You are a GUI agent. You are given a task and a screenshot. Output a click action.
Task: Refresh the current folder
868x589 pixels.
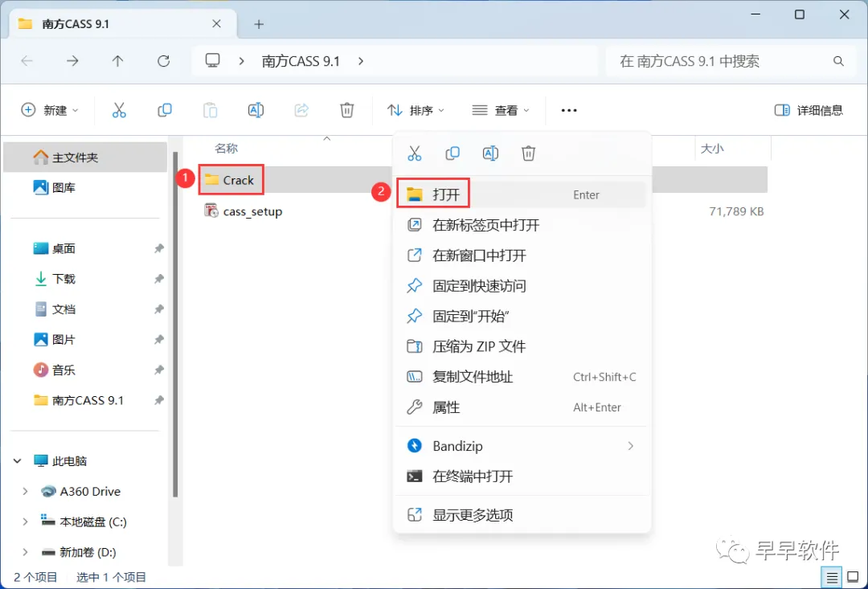tap(163, 61)
